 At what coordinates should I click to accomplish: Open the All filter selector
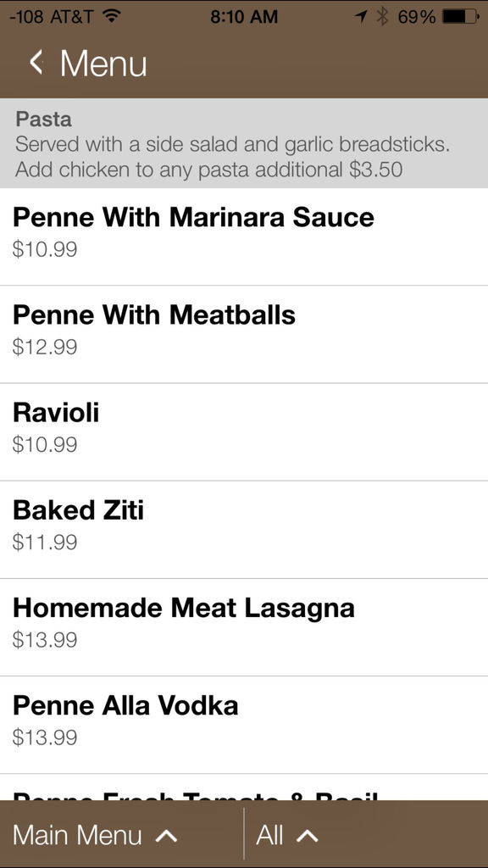366,834
